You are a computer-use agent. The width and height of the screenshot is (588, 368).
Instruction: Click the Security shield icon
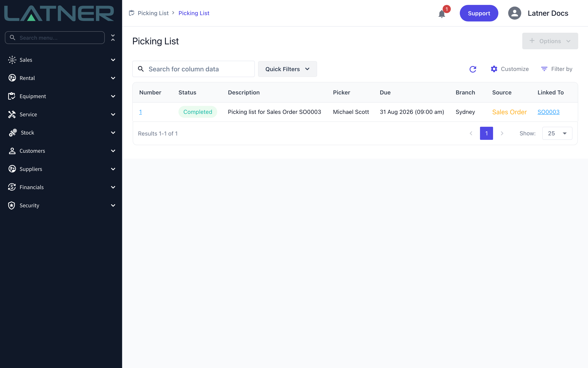[12, 205]
